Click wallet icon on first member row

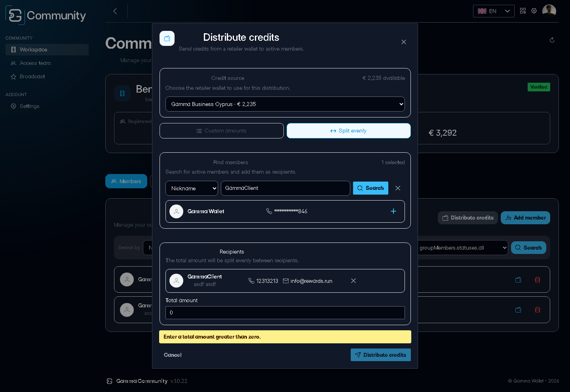518,280
